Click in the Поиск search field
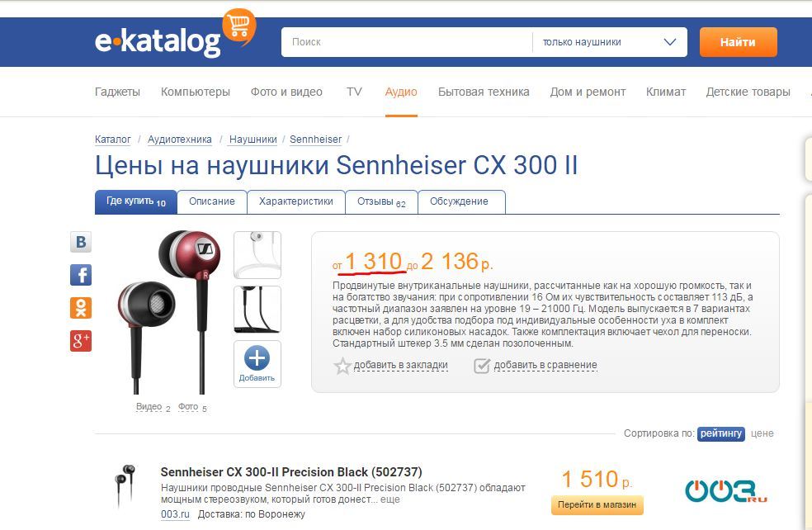This screenshot has width=812, height=530. 407,42
